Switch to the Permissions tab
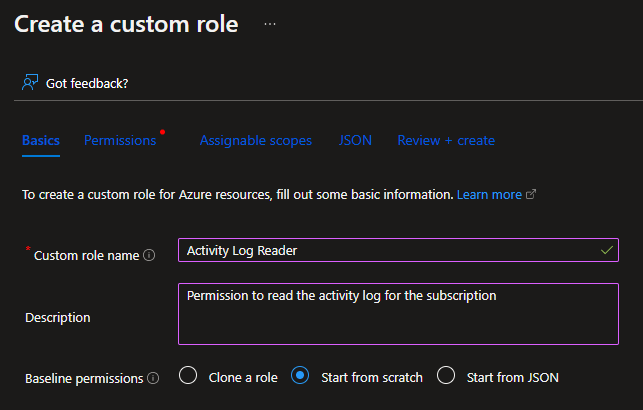The height and width of the screenshot is (410, 643). 120,141
